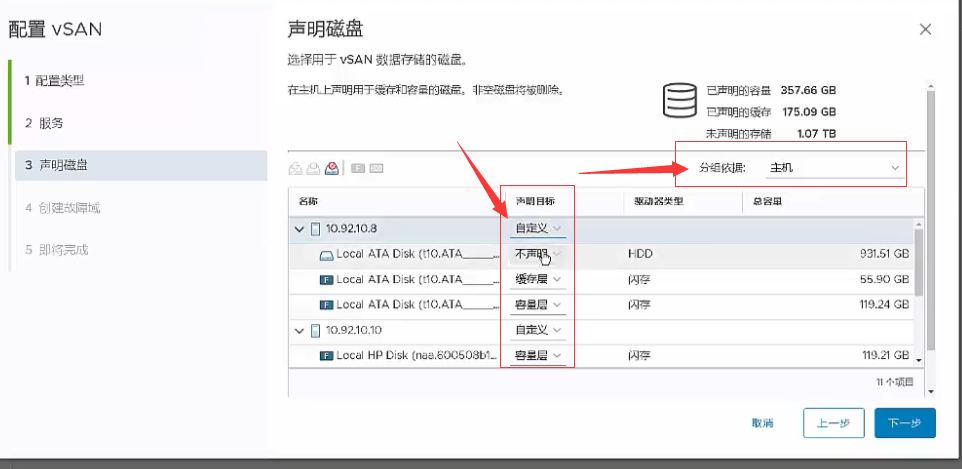Screen dimensions: 962x469
Task: Select wizard step 3 声明磁盘
Action: coord(141,166)
